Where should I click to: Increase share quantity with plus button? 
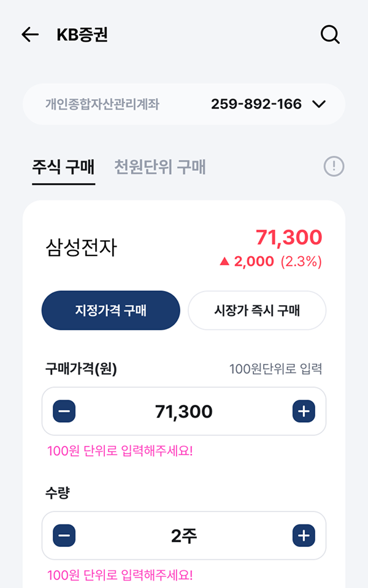[303, 536]
